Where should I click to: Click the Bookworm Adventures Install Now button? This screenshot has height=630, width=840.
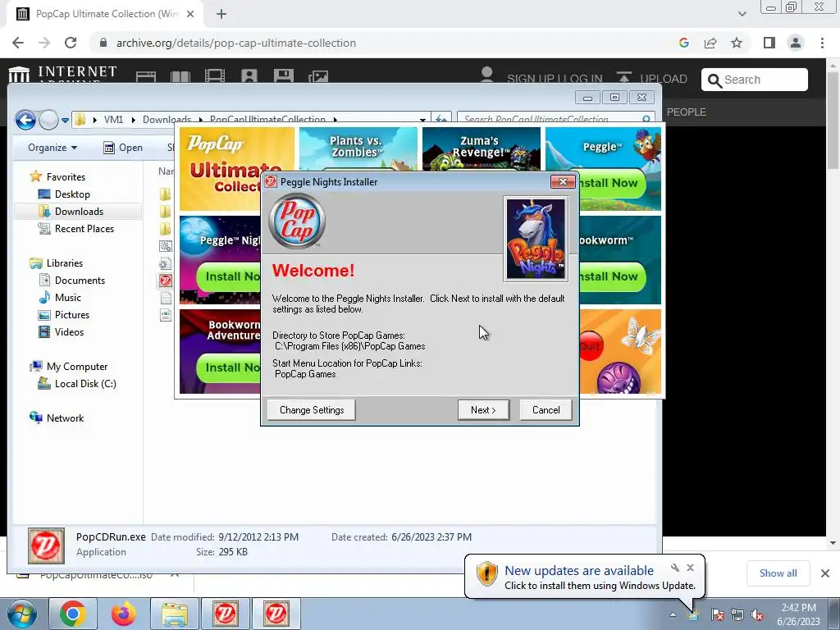230,367
